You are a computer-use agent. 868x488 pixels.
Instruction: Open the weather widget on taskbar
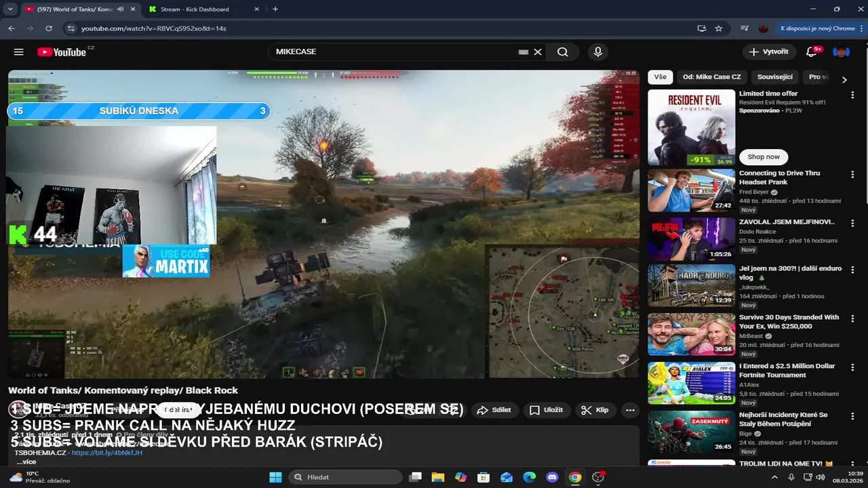pyautogui.click(x=39, y=477)
